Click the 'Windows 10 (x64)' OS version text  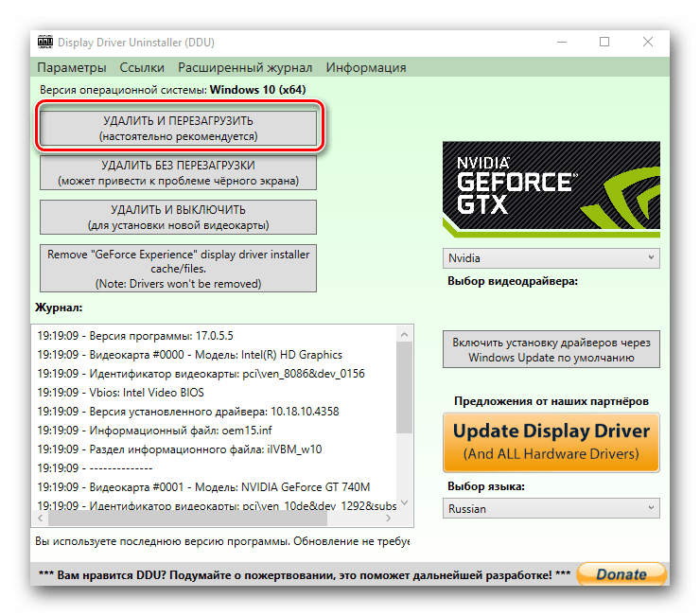(x=257, y=90)
